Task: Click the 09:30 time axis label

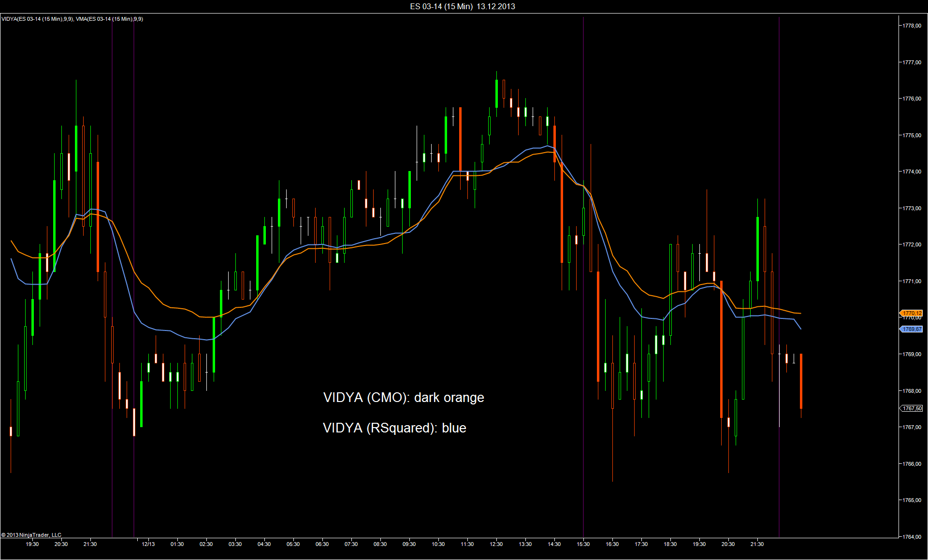Action: coord(409,544)
